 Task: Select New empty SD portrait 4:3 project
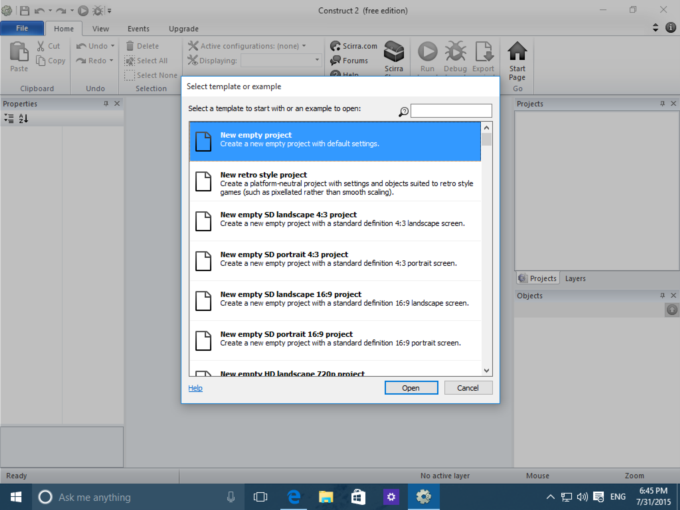pyautogui.click(x=335, y=261)
